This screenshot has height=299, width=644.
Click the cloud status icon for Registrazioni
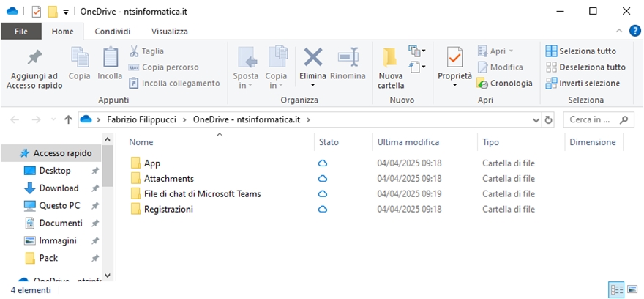point(323,210)
